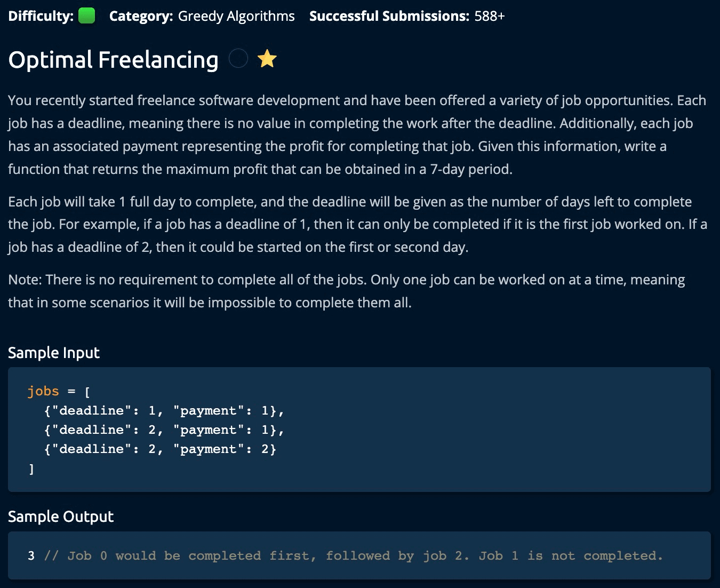Click the orange jobs variable name

(43, 391)
